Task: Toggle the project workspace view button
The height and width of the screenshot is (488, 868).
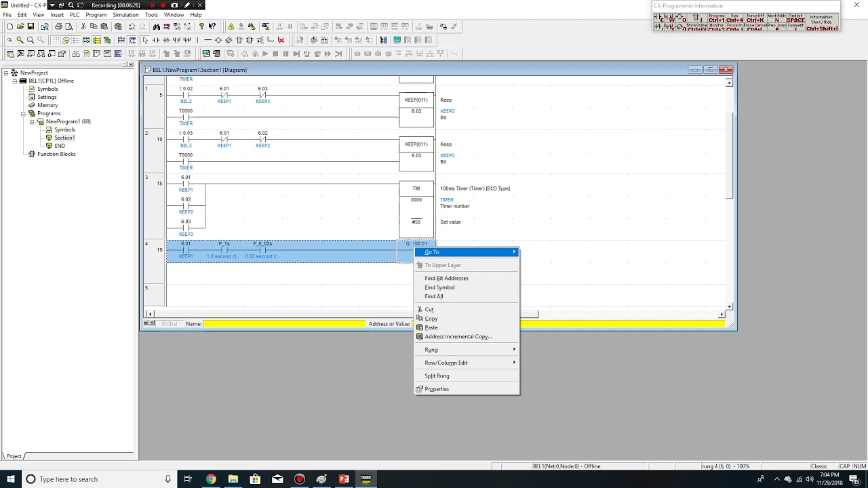Action: click(10, 54)
